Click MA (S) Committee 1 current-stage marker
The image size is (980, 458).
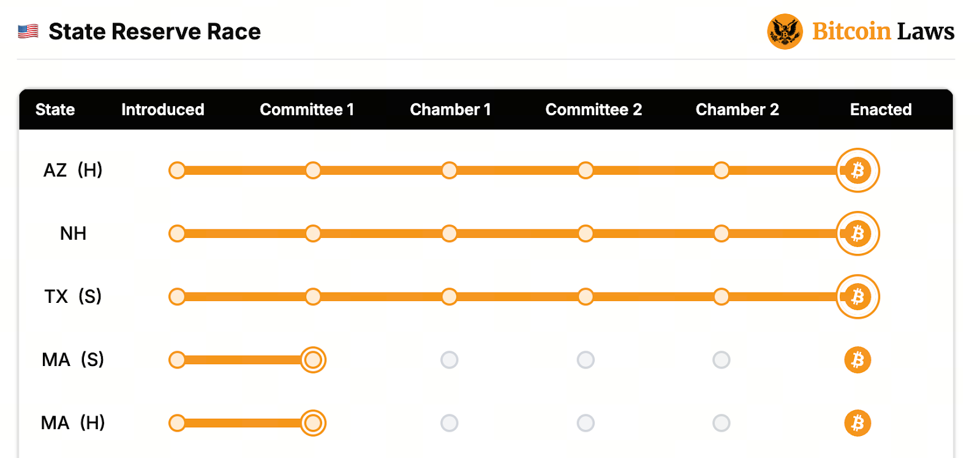[x=313, y=360]
